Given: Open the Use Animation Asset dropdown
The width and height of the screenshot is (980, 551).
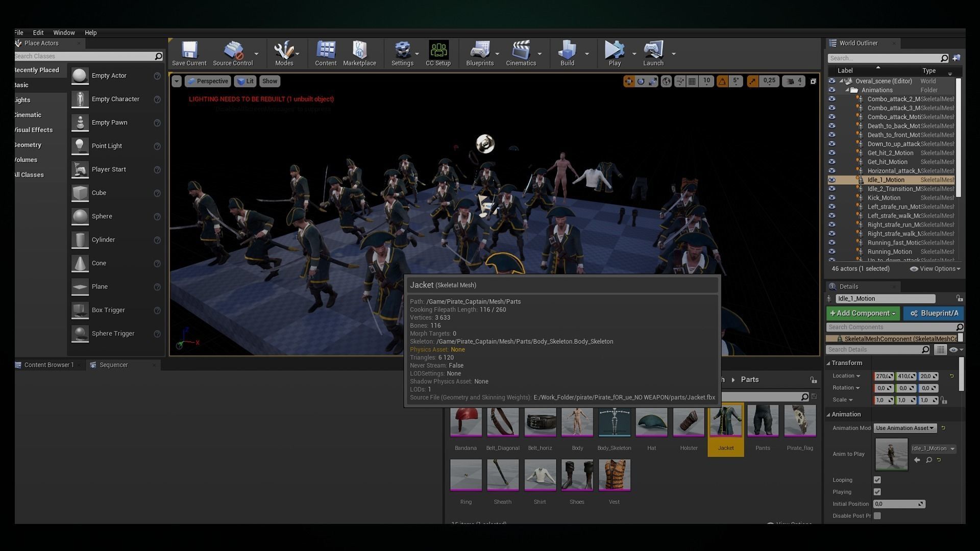Looking at the screenshot, I should (904, 428).
